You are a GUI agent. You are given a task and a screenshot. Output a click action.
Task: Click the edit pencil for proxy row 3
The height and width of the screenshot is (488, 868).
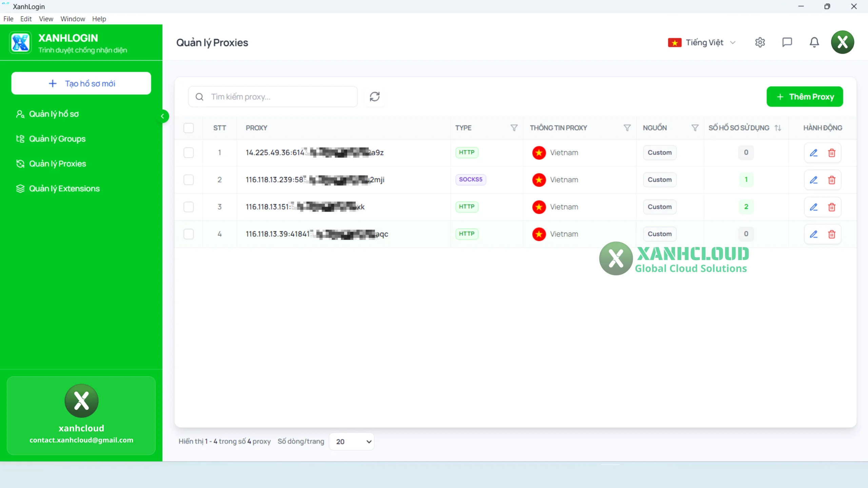pyautogui.click(x=814, y=207)
